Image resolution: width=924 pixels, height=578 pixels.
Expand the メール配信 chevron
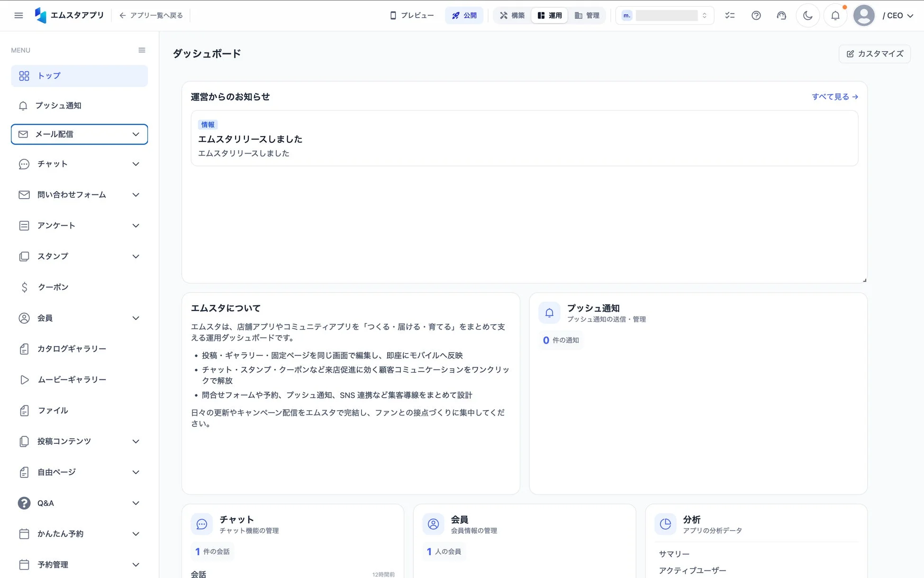[x=136, y=134]
